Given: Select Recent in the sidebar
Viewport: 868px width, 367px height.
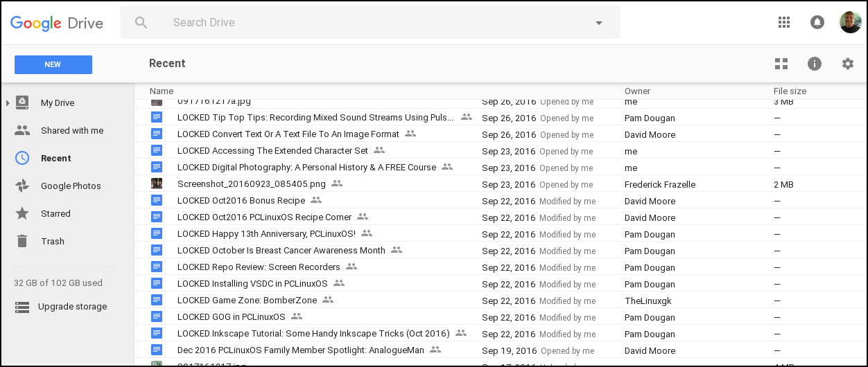Looking at the screenshot, I should [x=56, y=159].
